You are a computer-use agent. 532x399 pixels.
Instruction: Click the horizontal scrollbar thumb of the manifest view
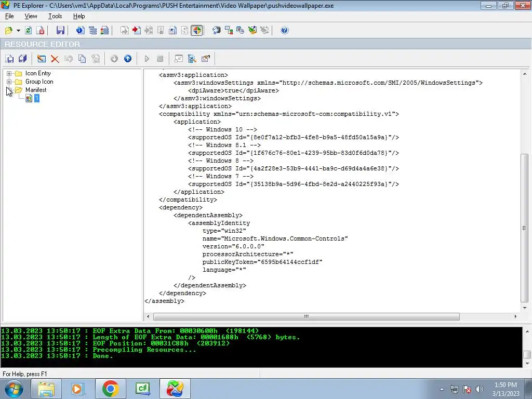click(x=307, y=316)
